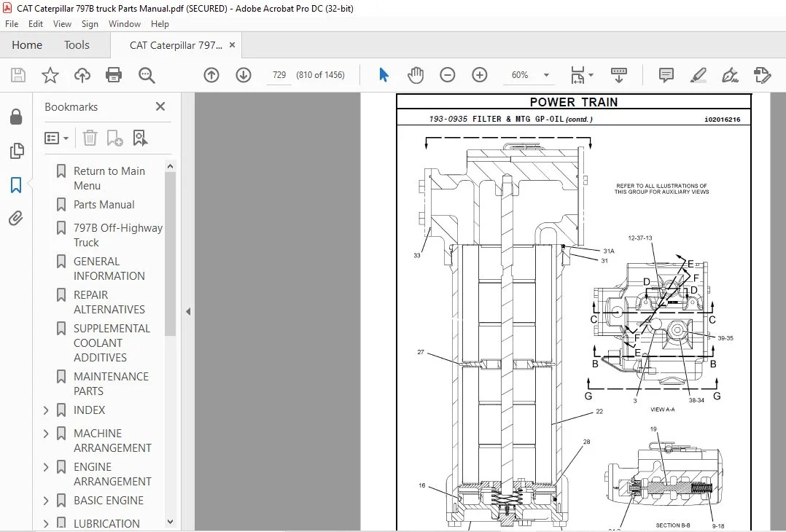The height and width of the screenshot is (532, 786).
Task: Open the security lock panel icon
Action: [16, 116]
